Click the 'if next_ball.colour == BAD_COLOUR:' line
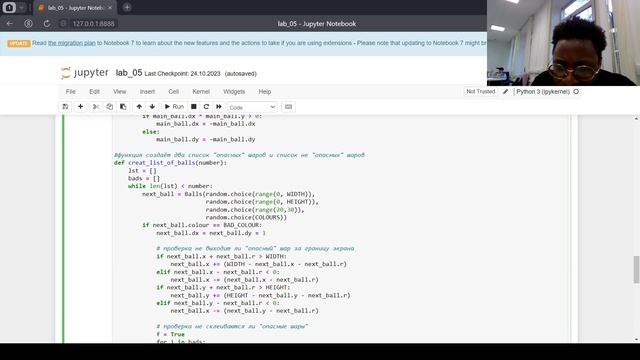 point(202,225)
